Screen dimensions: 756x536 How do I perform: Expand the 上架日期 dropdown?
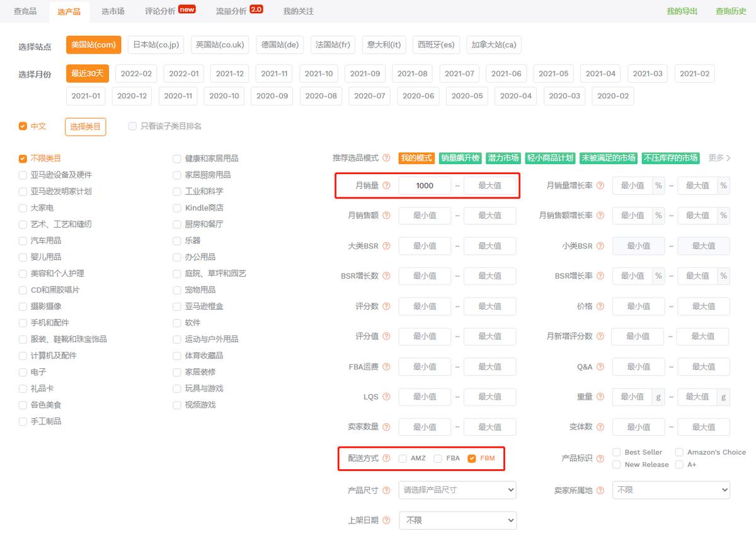pos(457,520)
